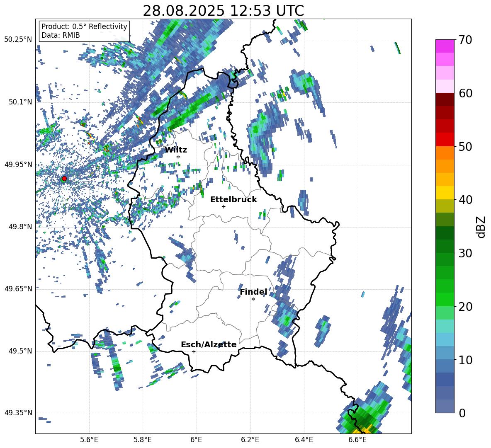Click the 10 colorbar tick label
The height and width of the screenshot is (448, 491).
click(x=465, y=360)
